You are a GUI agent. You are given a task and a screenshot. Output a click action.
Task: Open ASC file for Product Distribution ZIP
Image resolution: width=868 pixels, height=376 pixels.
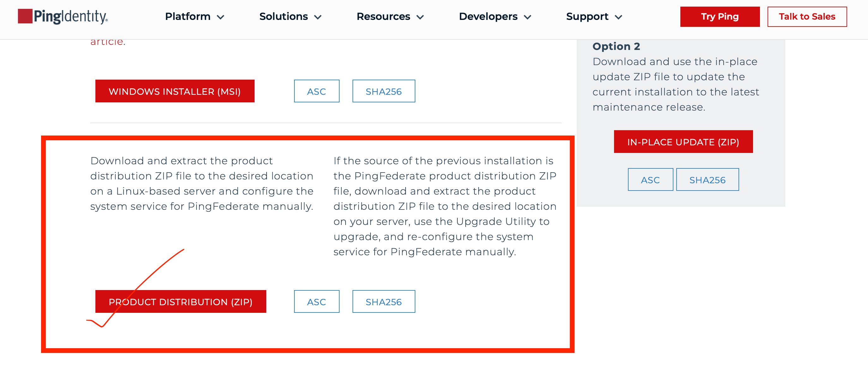pos(316,301)
